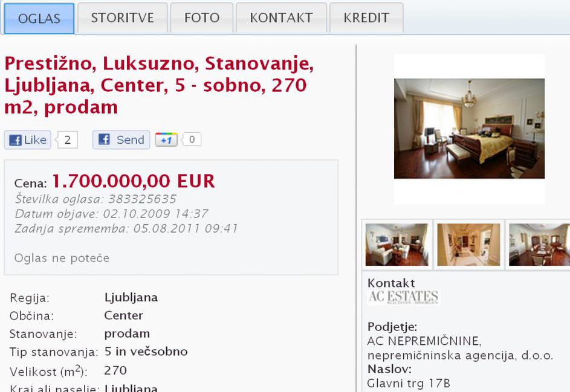Open the large bedroom photo
The image size is (570, 392).
tap(469, 129)
